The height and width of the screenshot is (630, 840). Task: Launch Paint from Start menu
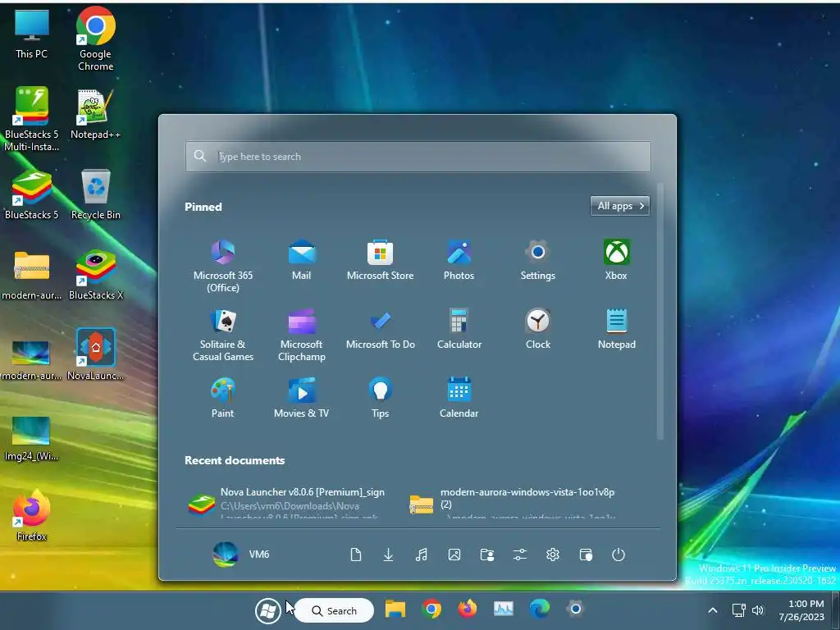click(223, 398)
